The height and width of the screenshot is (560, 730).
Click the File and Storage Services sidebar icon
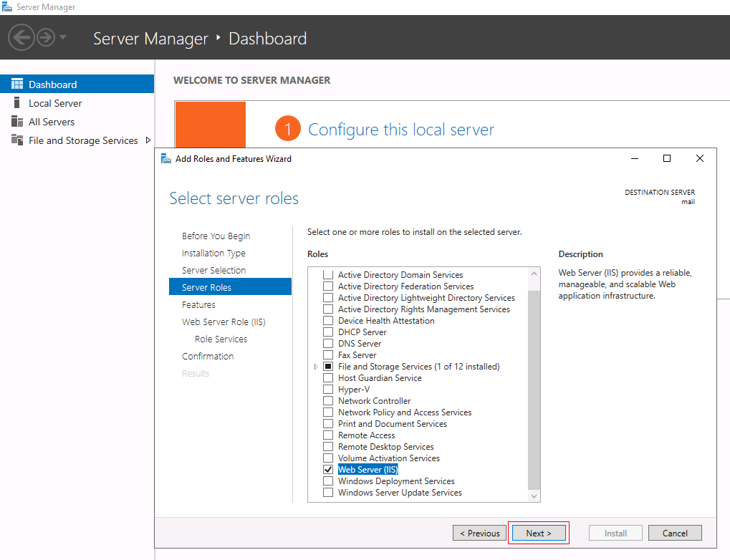coord(17,140)
